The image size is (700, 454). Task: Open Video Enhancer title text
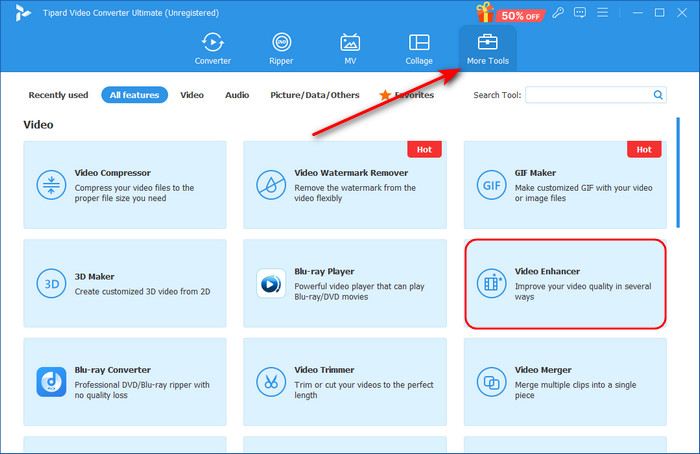point(547,271)
